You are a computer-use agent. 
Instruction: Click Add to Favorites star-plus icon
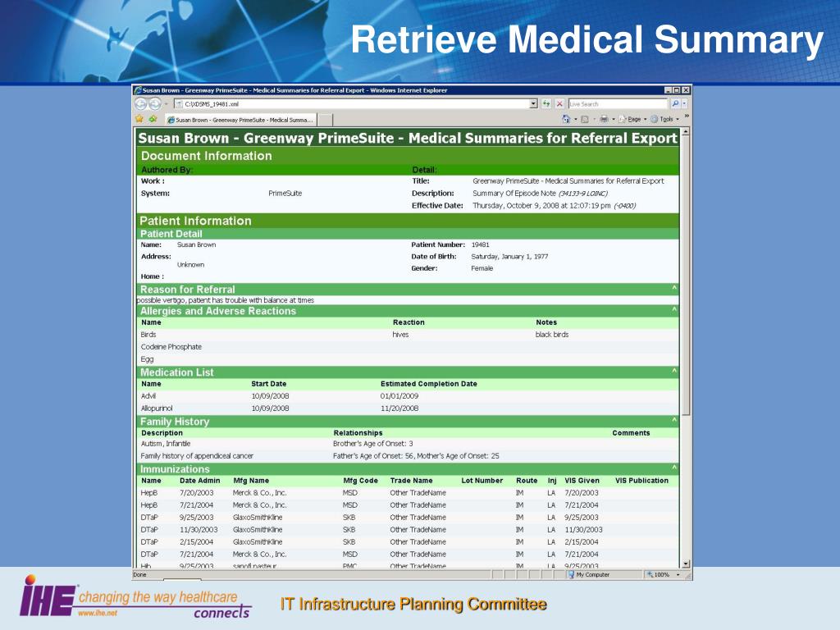153,119
